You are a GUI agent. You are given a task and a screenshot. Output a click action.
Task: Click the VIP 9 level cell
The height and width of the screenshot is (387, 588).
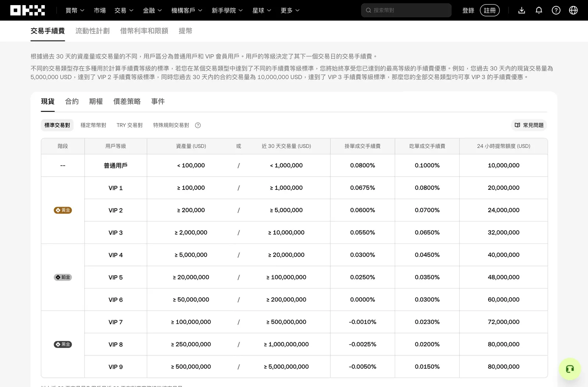(116, 367)
